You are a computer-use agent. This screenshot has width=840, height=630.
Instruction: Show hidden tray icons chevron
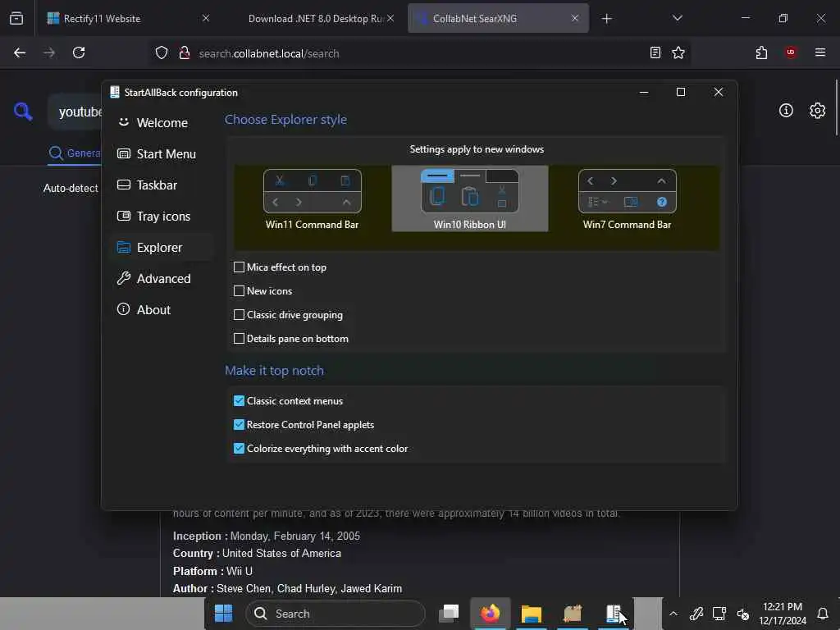[x=673, y=614]
